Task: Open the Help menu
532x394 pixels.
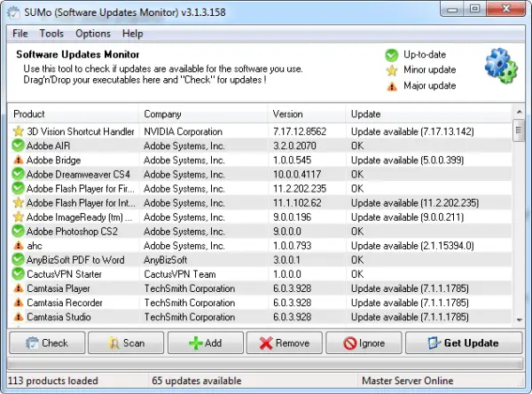Action: 133,34
